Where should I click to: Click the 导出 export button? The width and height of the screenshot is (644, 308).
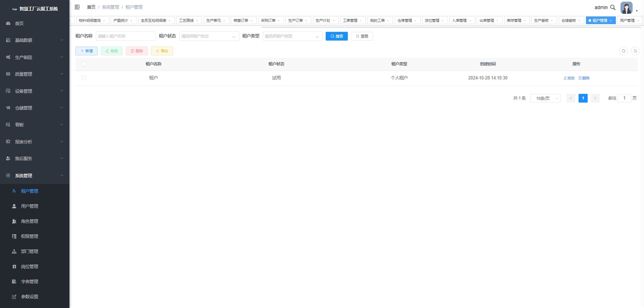162,51
